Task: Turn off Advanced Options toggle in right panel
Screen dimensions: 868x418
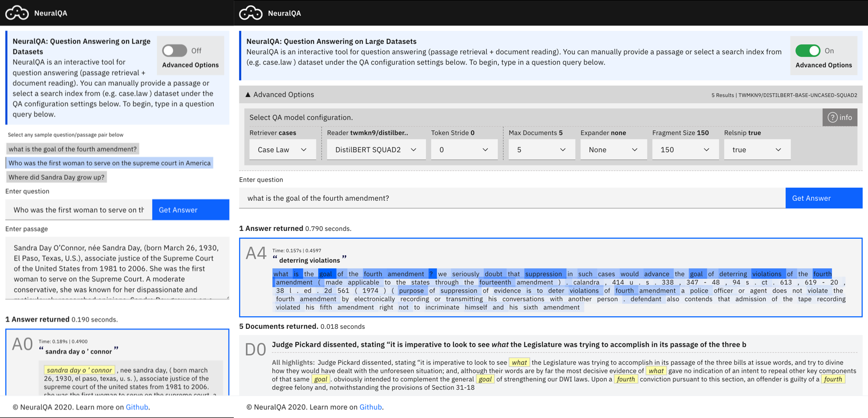Action: pos(808,51)
